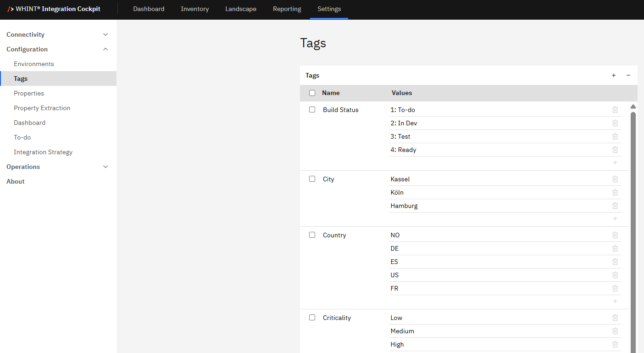Click the tags list vertical scrollbar
The width and height of the screenshot is (644, 353).
click(x=633, y=230)
